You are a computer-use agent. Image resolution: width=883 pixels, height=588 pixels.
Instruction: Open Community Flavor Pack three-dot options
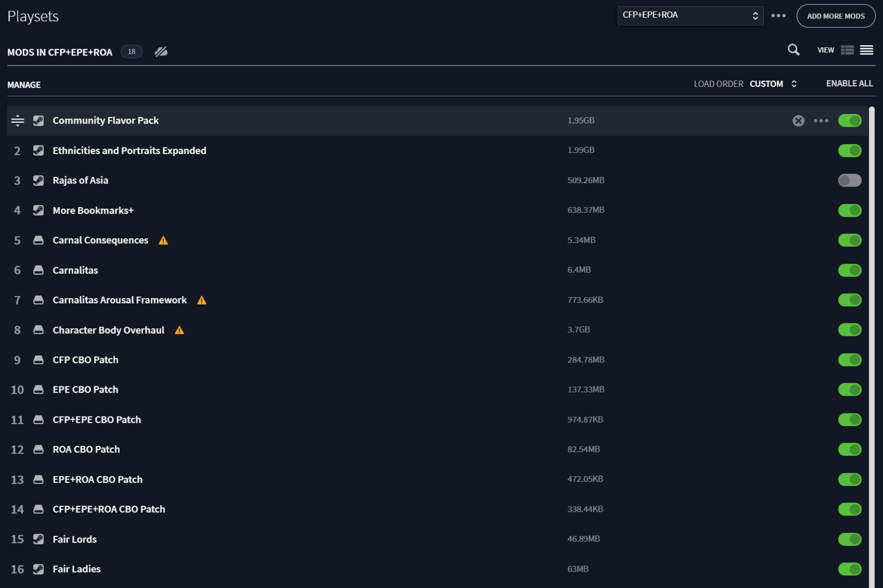[x=821, y=121]
